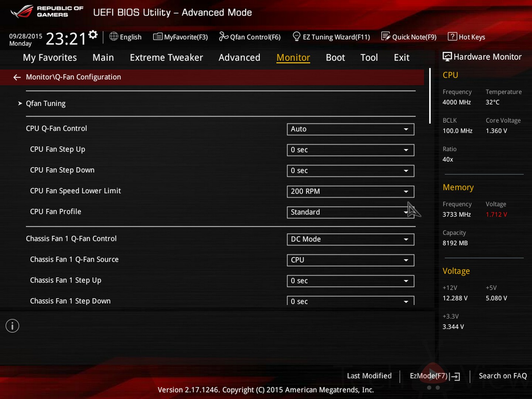Click the settings gear next to the clock
This screenshot has width=532, height=399.
point(93,35)
